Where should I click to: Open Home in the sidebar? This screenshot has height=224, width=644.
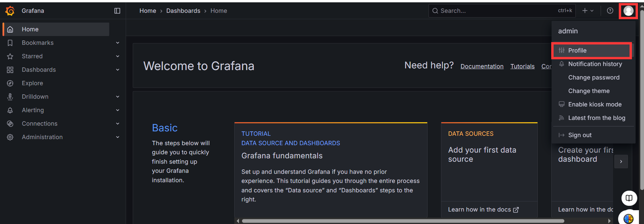[56, 29]
